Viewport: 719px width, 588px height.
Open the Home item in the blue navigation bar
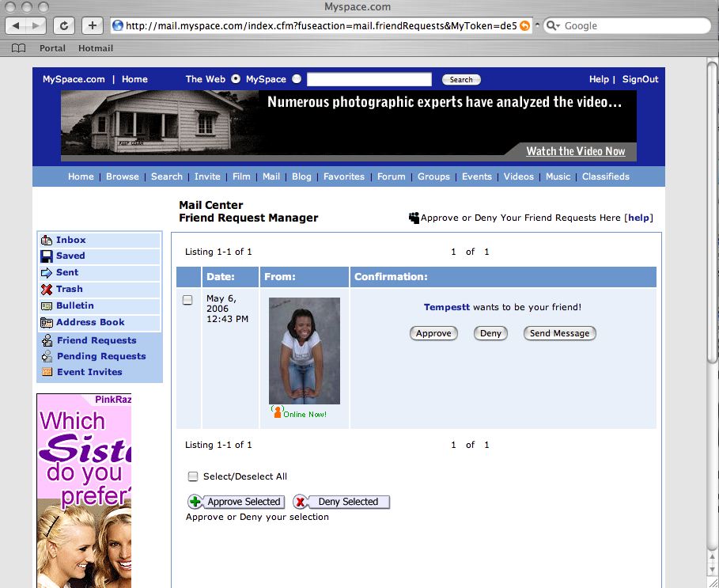click(81, 176)
